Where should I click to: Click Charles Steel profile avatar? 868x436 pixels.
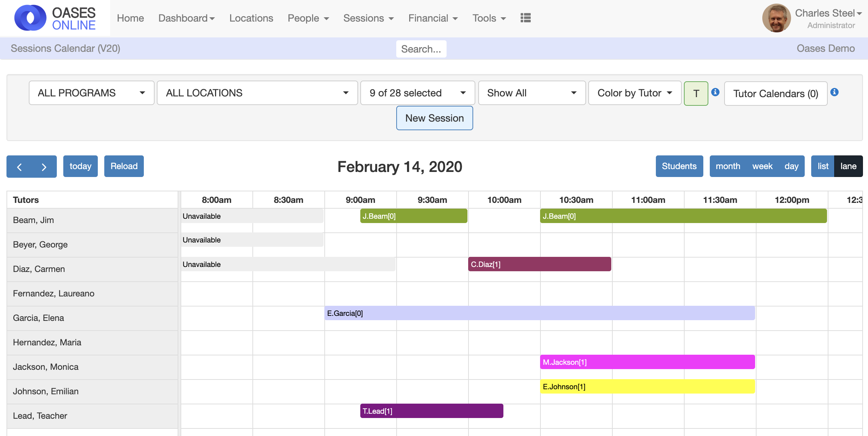tap(776, 18)
